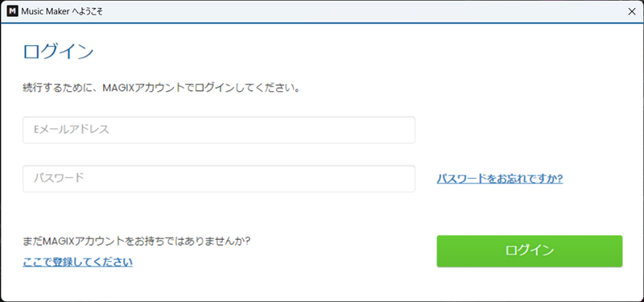Click the green ログイン button
This screenshot has height=302, width=644.
530,251
